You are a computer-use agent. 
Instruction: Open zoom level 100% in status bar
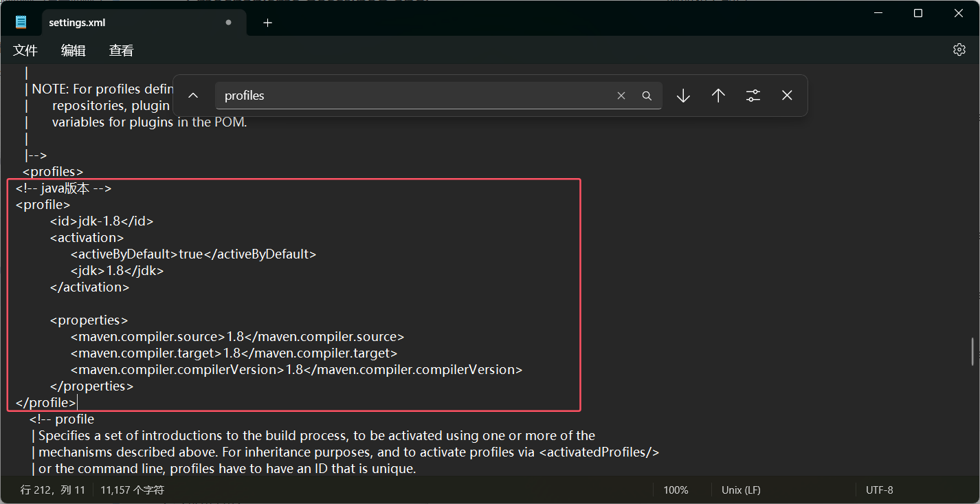[676, 490]
